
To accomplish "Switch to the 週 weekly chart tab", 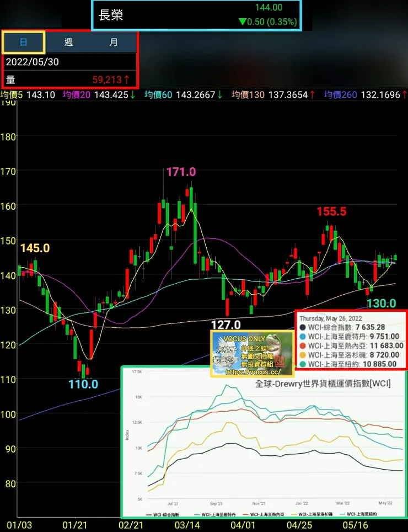I will (x=68, y=42).
